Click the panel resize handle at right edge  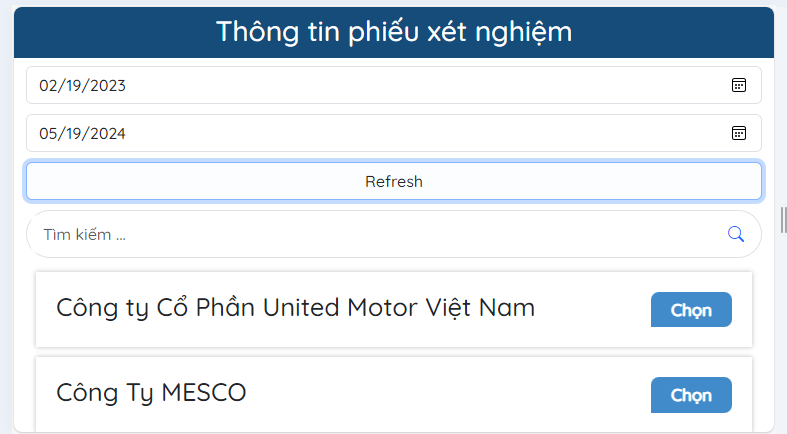click(x=783, y=218)
